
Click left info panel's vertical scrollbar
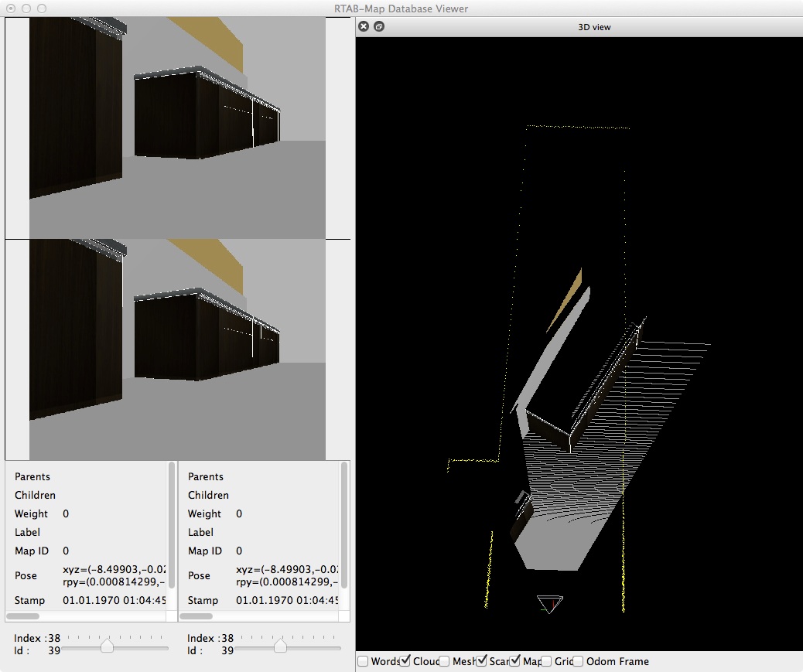click(171, 526)
